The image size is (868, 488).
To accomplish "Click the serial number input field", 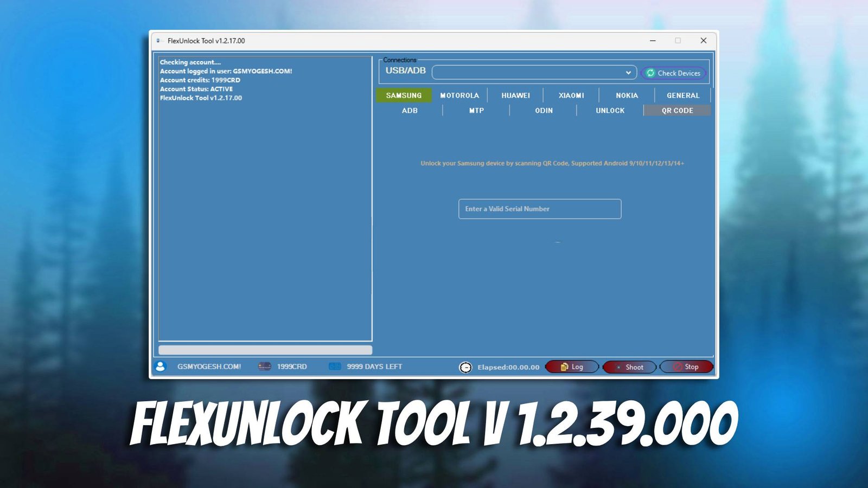I will point(539,209).
